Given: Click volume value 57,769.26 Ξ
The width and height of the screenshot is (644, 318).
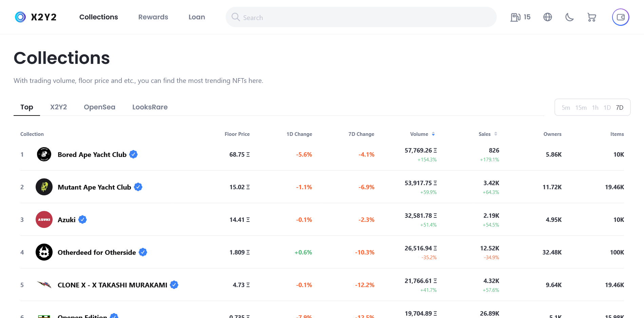Looking at the screenshot, I should (421, 151).
